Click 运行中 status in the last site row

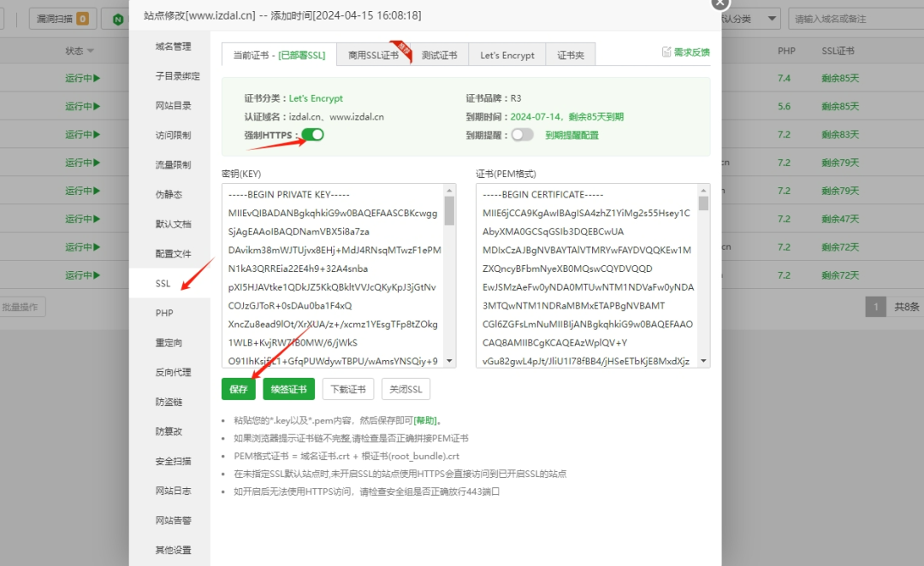(x=82, y=275)
